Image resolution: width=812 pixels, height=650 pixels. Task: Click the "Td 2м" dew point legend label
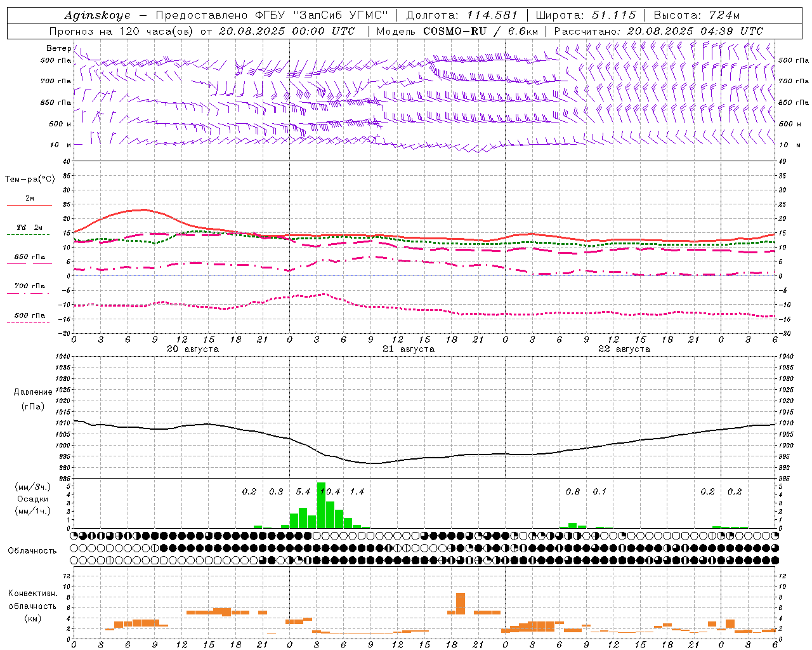[x=30, y=227]
